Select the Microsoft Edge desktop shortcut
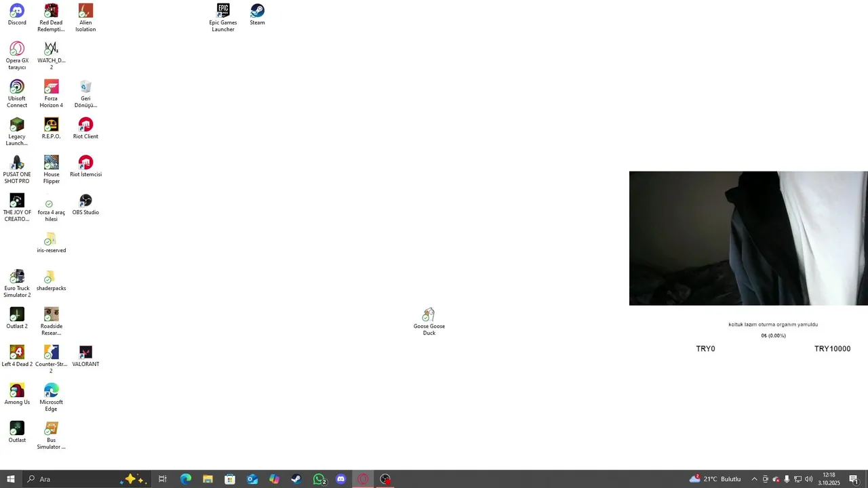 coord(51,397)
